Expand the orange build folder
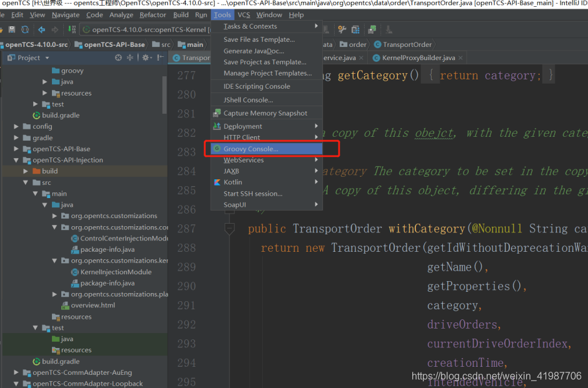The width and height of the screenshot is (588, 388). [26, 171]
